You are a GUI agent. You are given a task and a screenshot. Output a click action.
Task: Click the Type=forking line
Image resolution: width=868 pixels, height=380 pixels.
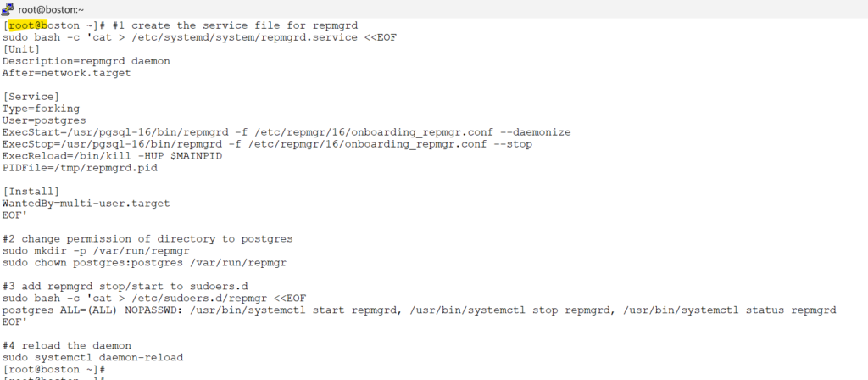[x=41, y=109]
